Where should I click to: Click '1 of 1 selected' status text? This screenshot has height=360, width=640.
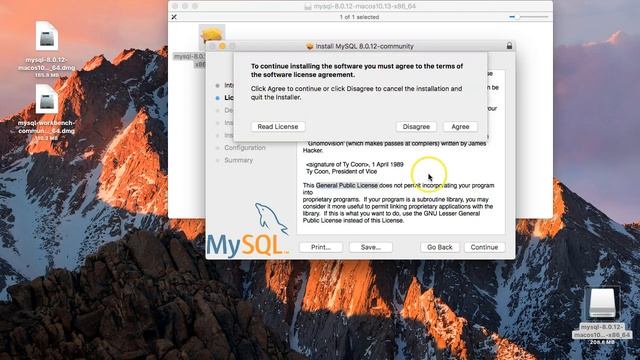(x=359, y=17)
